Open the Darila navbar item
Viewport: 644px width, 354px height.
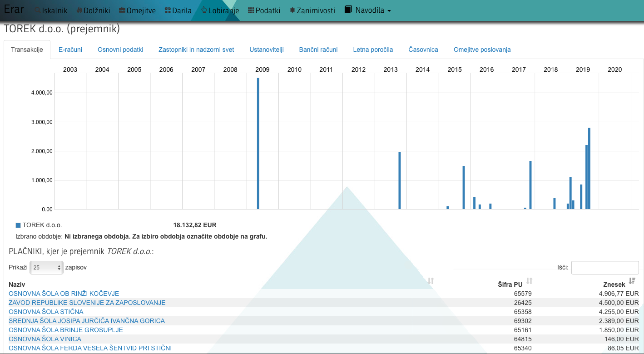point(178,10)
